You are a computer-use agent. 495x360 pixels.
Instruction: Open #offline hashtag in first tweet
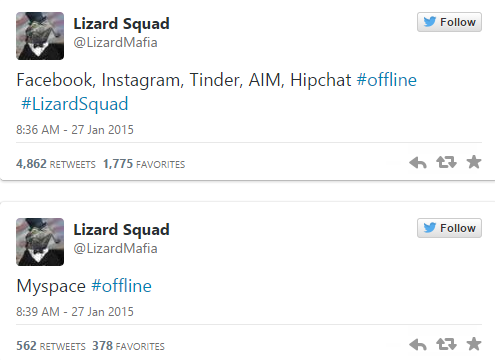point(387,80)
